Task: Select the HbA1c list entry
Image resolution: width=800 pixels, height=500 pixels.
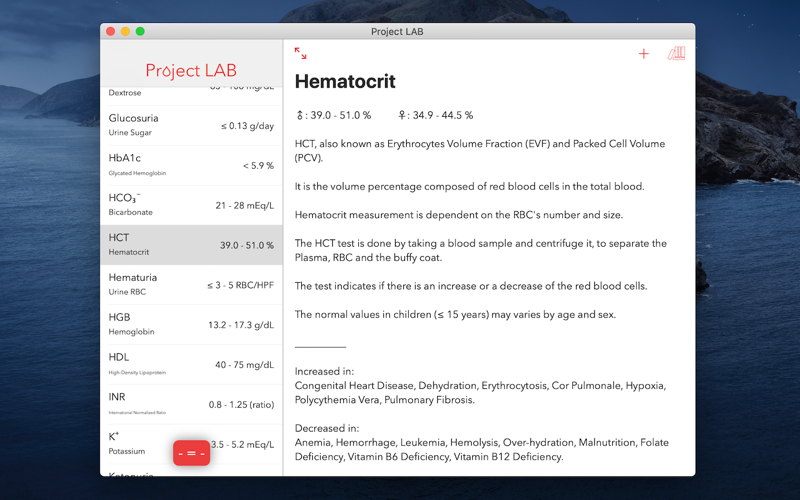Action: (x=191, y=165)
